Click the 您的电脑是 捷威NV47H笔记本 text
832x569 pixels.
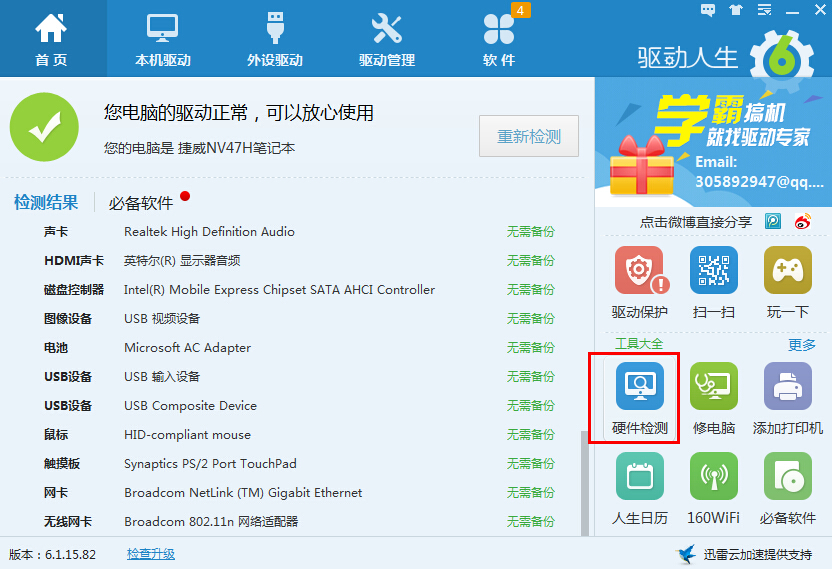click(x=200, y=148)
